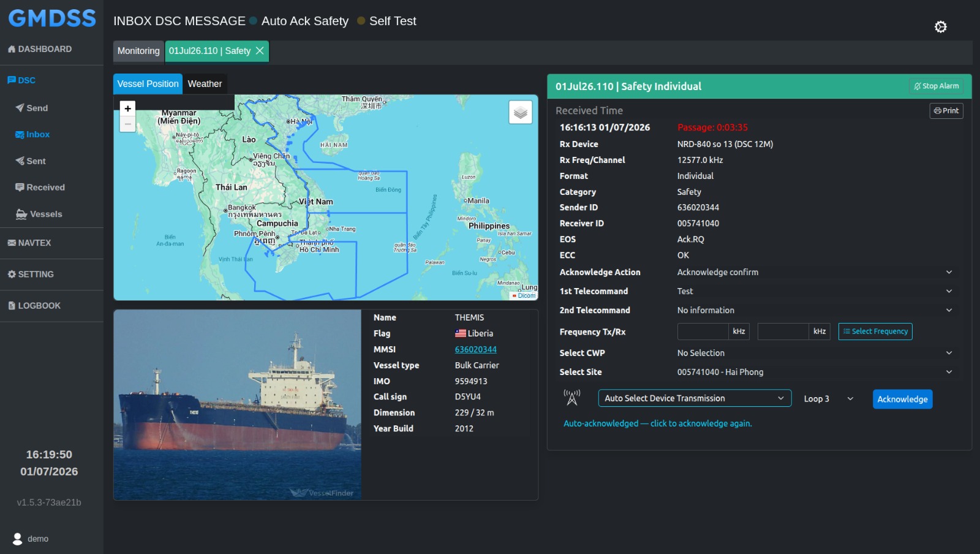Close the 01Jul26.110 Safety tab
Screen dimensions: 980x554
click(260, 51)
